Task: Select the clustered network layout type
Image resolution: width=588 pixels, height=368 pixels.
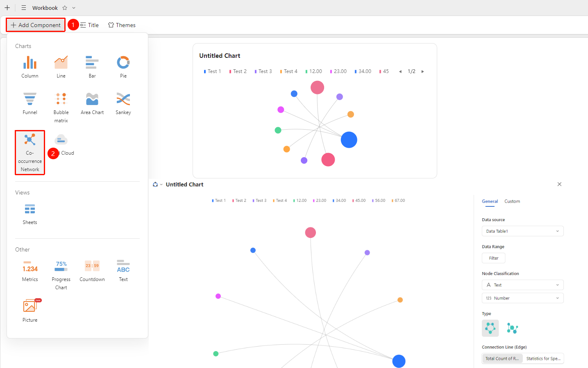Action: pos(512,328)
